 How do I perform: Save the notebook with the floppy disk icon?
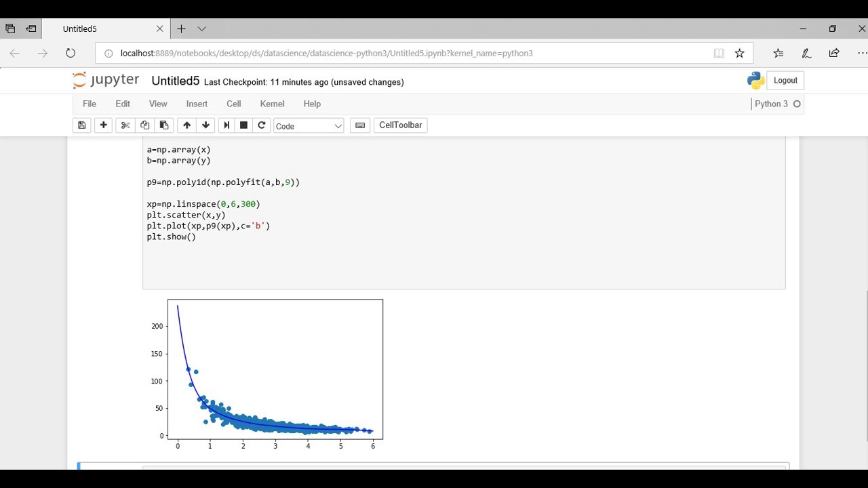tap(82, 125)
